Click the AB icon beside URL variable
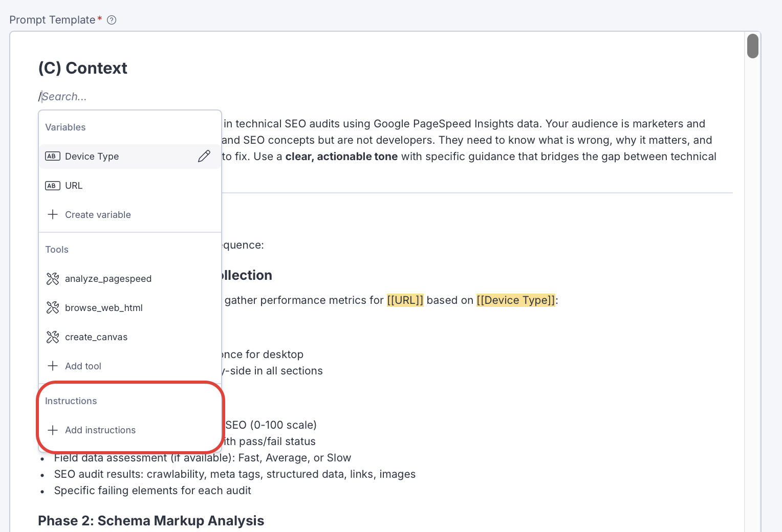This screenshot has width=782, height=532. (x=52, y=186)
